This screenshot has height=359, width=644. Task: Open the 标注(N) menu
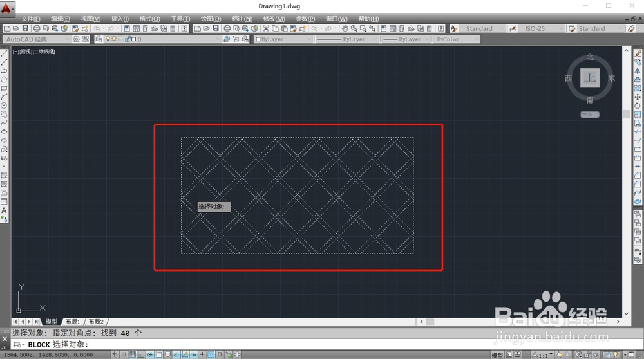tap(242, 19)
